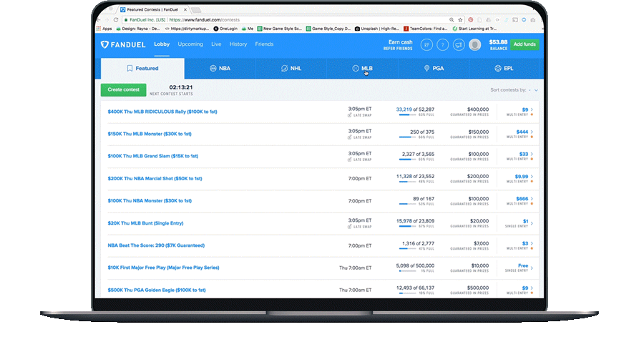This screenshot has height=342, width=644.
Task: Open the FanDuel Points (FP) icon
Action: [x=426, y=44]
